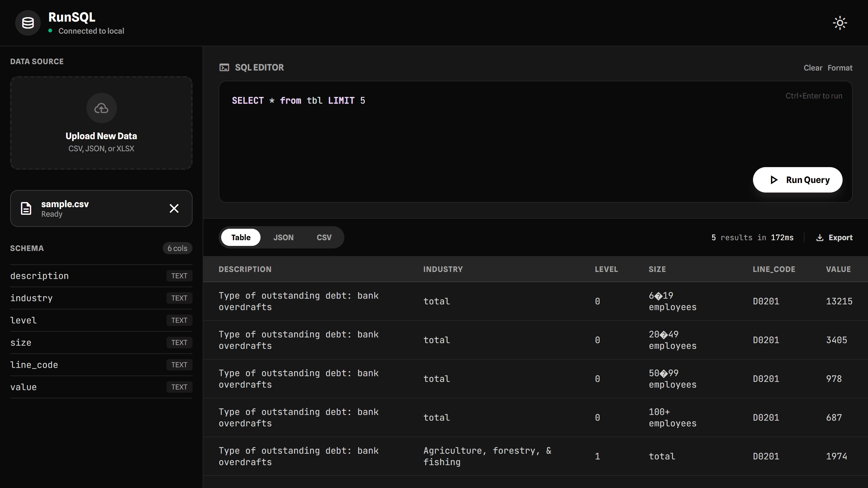
Task: Switch to CSV results view
Action: (324, 237)
